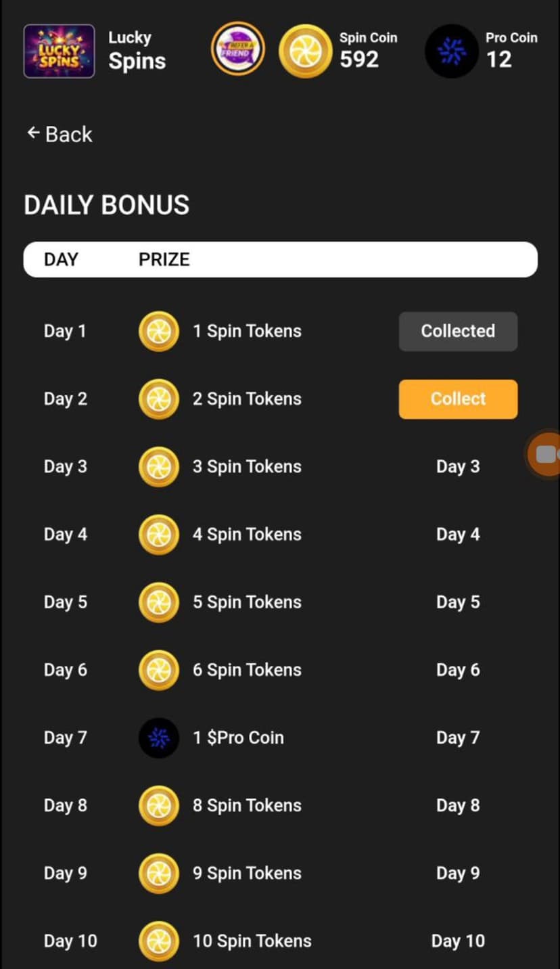
Task: Tap the Day 1 spin token coin icon
Action: tap(159, 332)
